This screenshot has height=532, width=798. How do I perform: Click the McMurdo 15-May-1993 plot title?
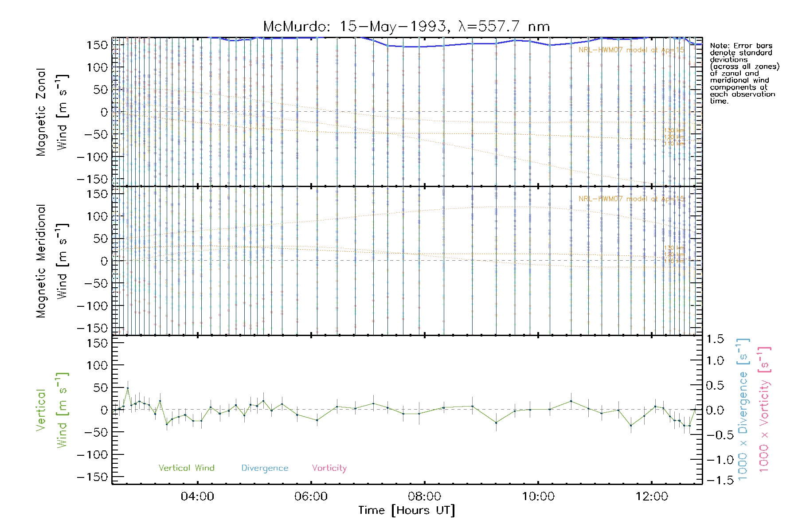point(406,27)
